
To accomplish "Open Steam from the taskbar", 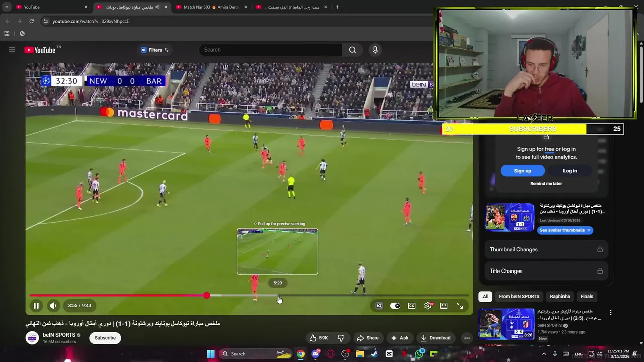I will pos(374,354).
